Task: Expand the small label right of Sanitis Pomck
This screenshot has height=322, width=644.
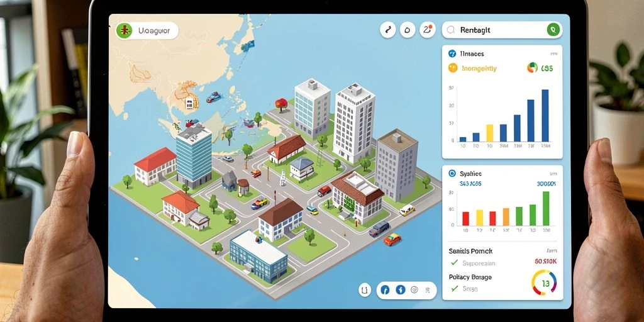Action: tap(552, 250)
